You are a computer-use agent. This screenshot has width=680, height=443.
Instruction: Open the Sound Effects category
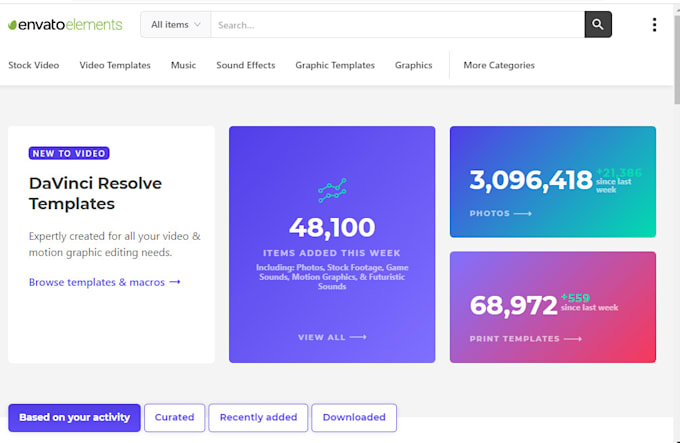[246, 65]
